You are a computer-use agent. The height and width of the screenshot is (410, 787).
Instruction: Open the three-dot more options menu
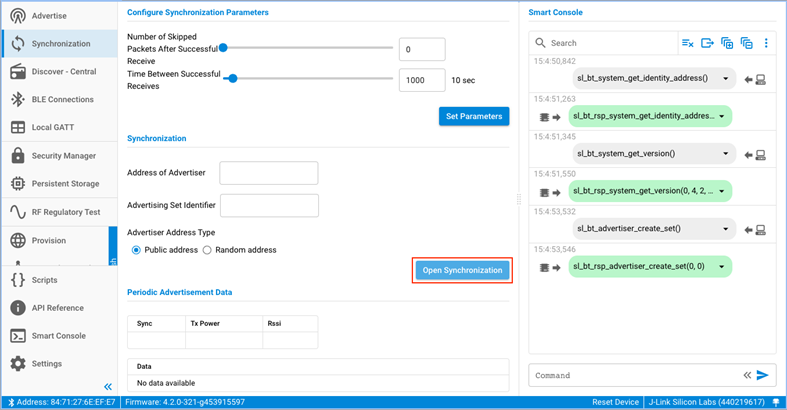(766, 43)
